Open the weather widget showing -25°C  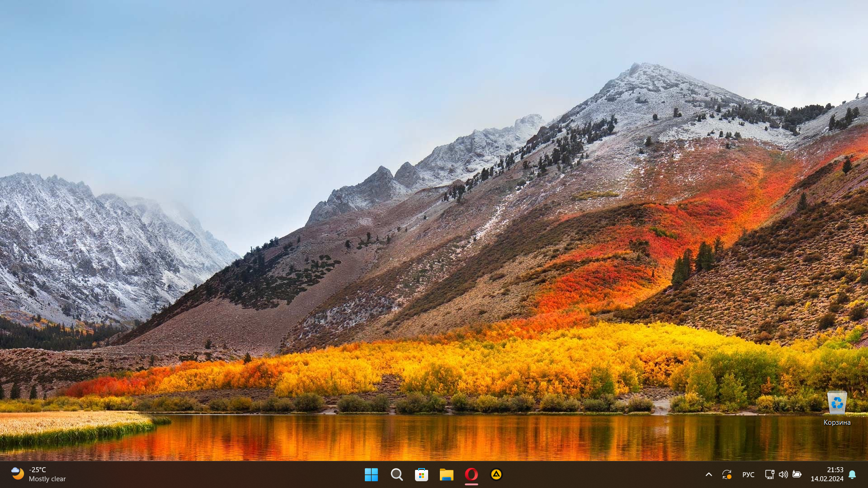point(39,474)
